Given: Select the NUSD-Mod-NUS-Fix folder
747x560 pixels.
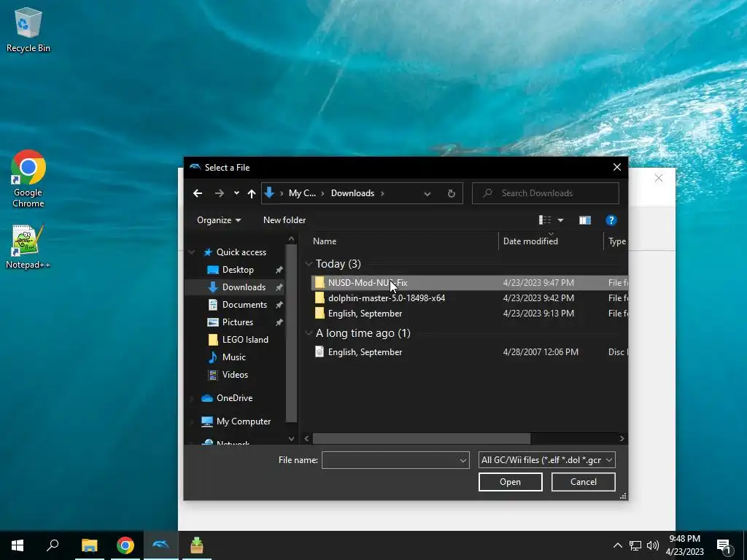Looking at the screenshot, I should pos(469,283).
